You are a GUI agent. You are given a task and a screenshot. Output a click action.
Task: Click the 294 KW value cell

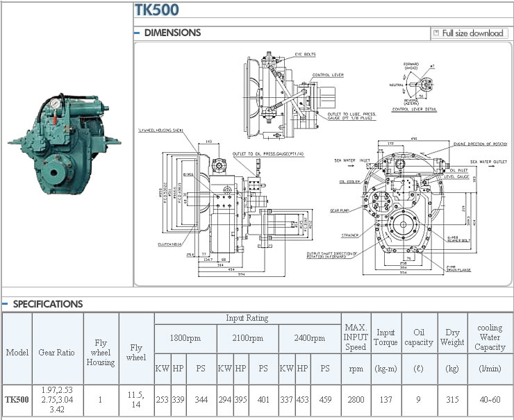225,400
